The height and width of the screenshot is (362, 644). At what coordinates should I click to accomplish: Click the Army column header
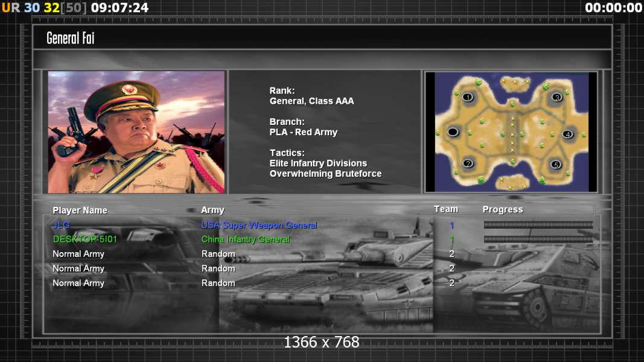click(x=212, y=210)
